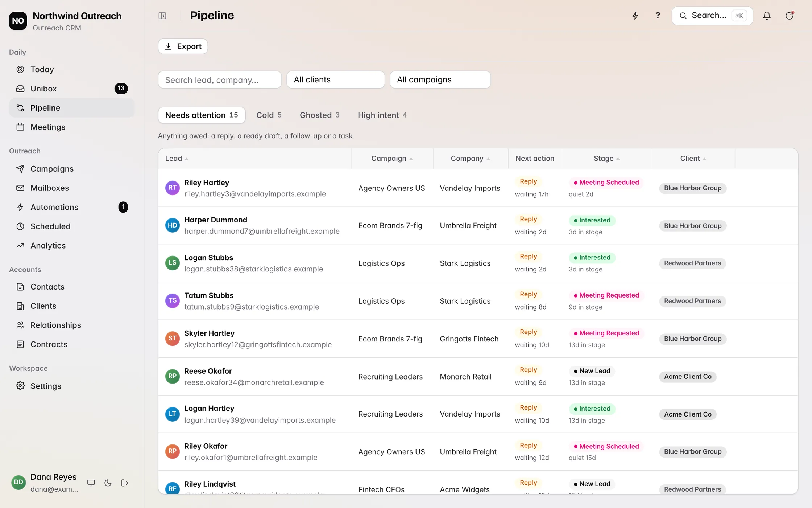The image size is (812, 508).
Task: Open Contacts in the sidebar
Action: click(x=72, y=287)
